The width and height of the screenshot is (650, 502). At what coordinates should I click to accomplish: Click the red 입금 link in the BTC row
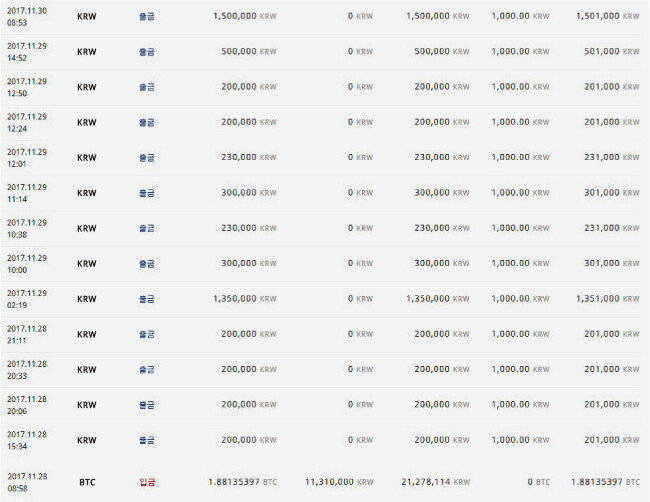click(x=147, y=482)
